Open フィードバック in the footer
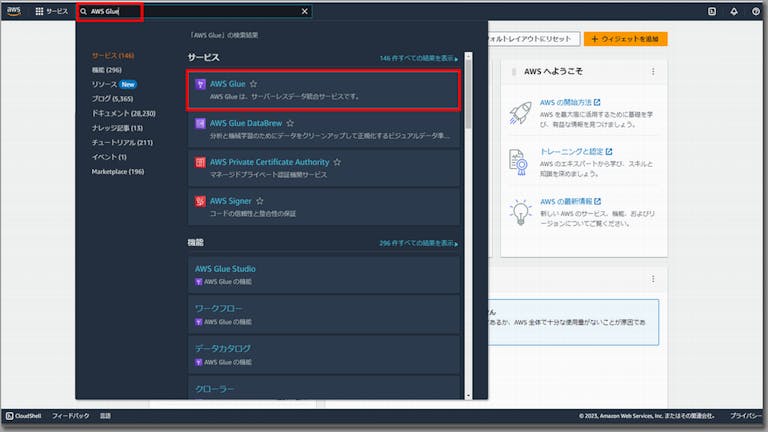768x432 pixels. coord(71,416)
